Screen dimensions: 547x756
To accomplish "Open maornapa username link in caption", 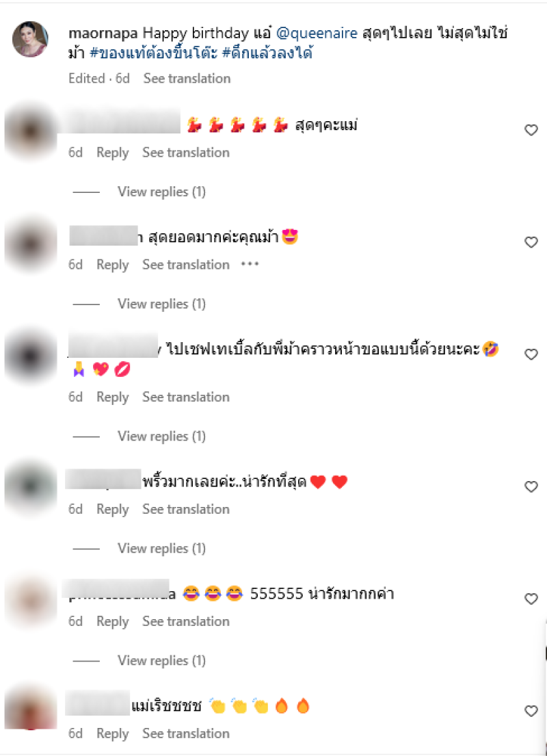I will pyautogui.click(x=103, y=34).
